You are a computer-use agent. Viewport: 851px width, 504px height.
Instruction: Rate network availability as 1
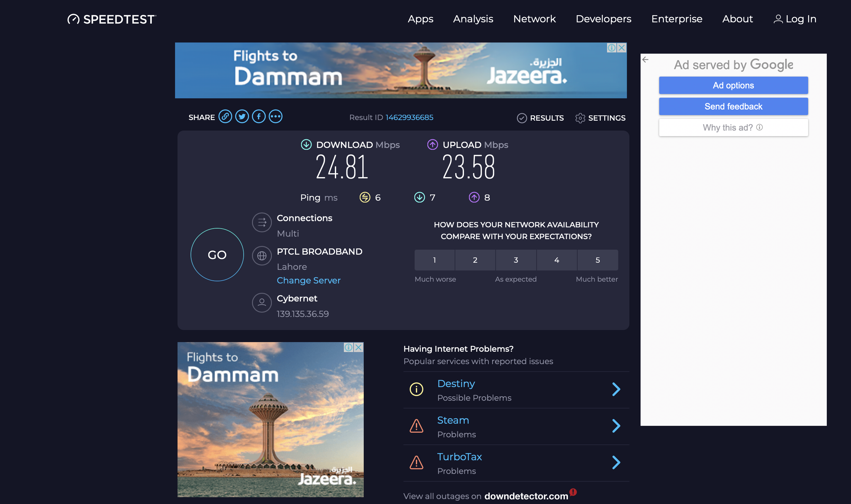coord(434,260)
